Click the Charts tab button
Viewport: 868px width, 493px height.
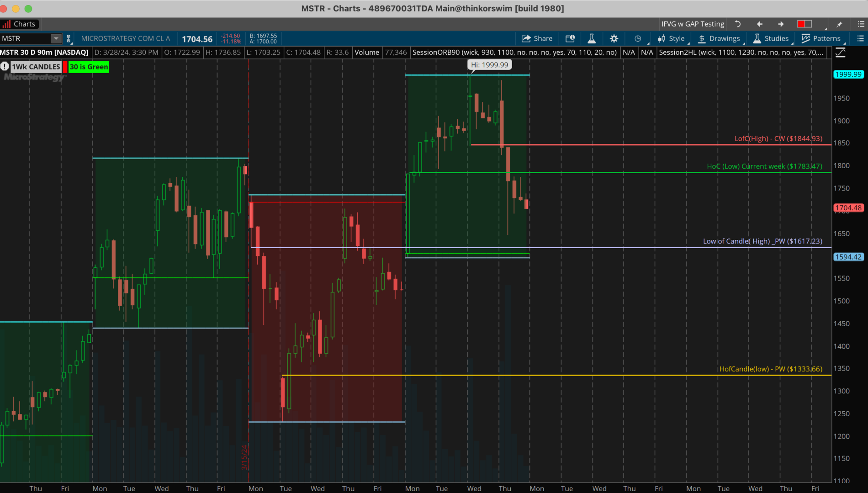(20, 24)
